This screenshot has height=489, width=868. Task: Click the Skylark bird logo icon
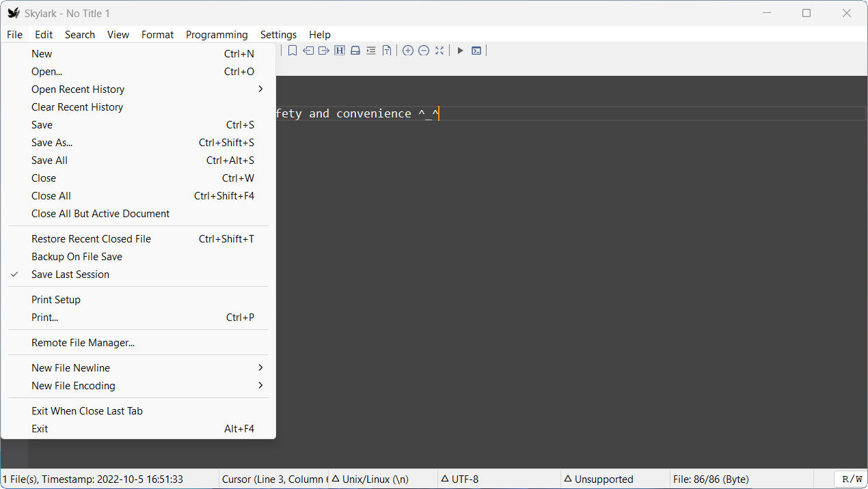(13, 13)
